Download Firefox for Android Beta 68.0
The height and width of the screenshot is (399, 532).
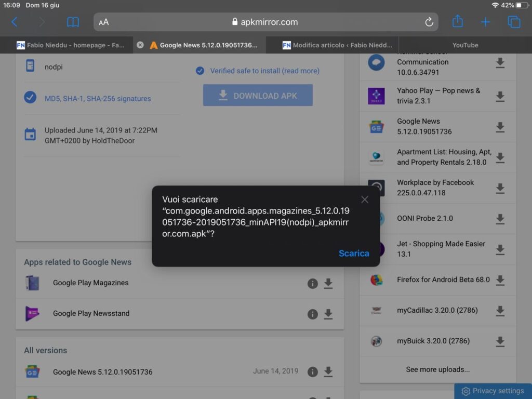tap(500, 280)
